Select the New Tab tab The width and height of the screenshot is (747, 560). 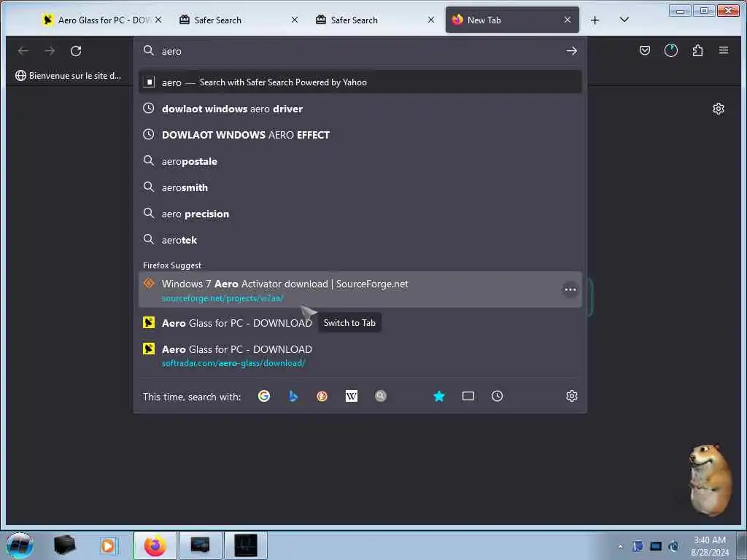pos(512,20)
